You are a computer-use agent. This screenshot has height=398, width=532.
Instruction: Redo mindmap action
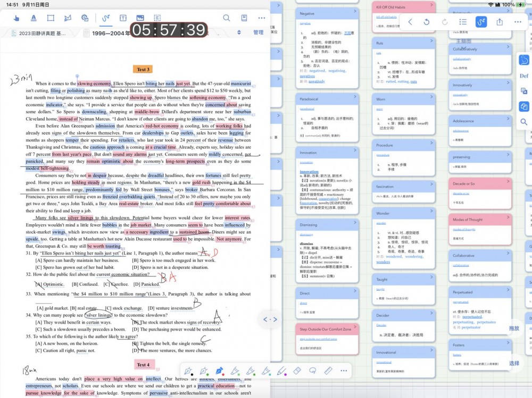(444, 22)
